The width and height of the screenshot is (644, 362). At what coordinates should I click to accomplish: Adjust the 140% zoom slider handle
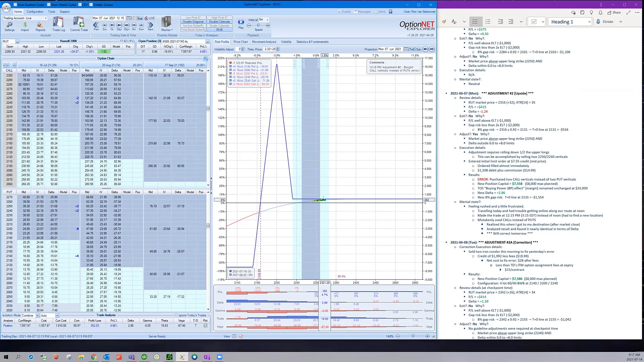[x=413, y=336]
